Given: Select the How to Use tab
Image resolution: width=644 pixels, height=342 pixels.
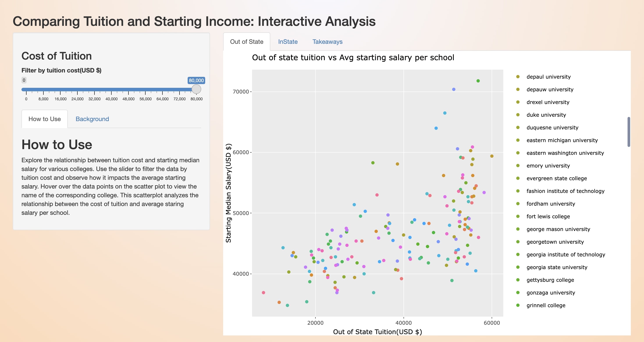Looking at the screenshot, I should click(x=44, y=119).
